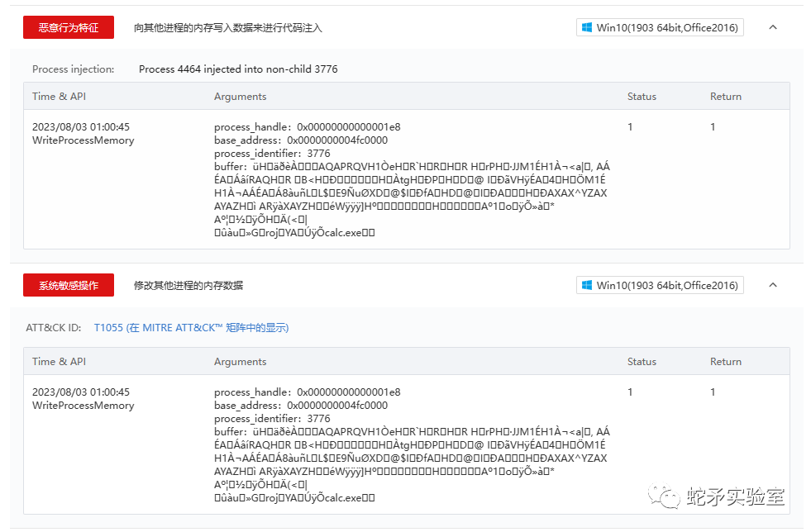
Task: Select the red 恶意行为特征 badge
Action: coord(68,26)
